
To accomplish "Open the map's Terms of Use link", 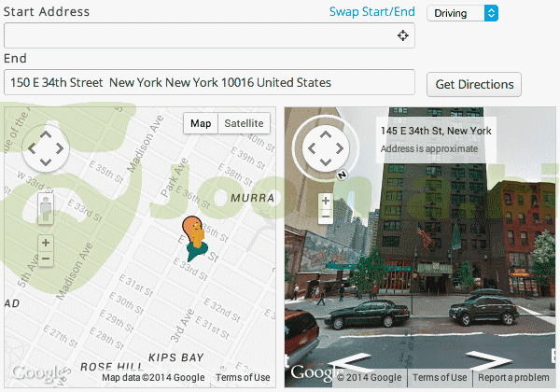I will click(243, 377).
